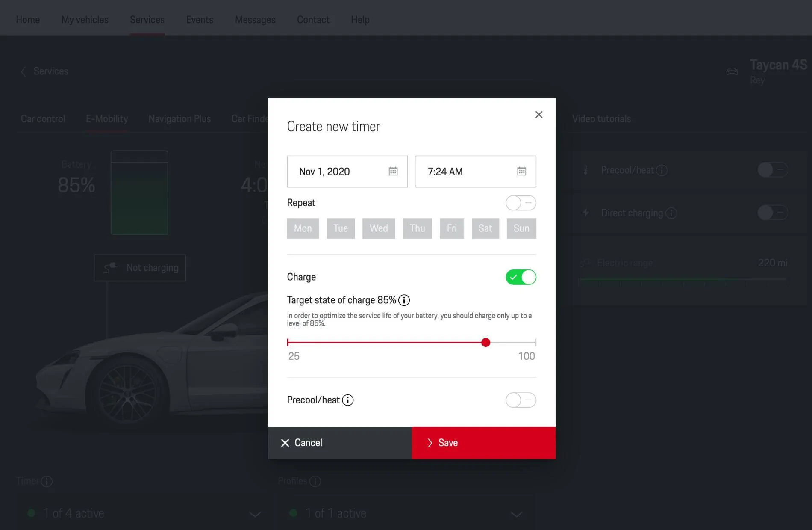812x530 pixels.
Task: Click Cancel in the timer dialog
Action: [x=340, y=443]
